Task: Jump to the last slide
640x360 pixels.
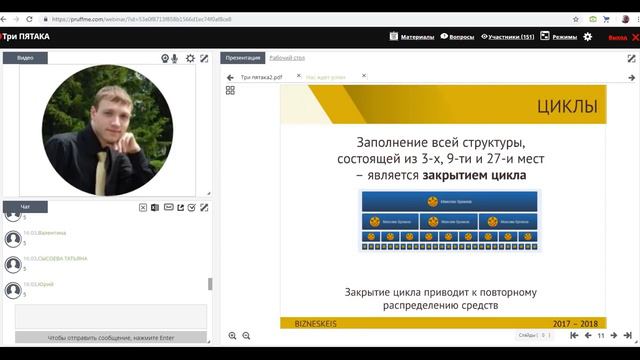Action: click(x=628, y=335)
